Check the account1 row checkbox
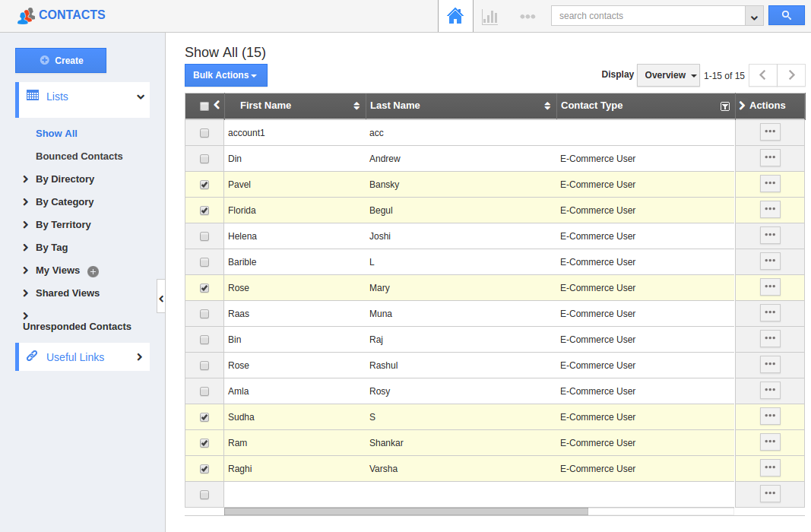Image resolution: width=811 pixels, height=532 pixels. click(204, 133)
